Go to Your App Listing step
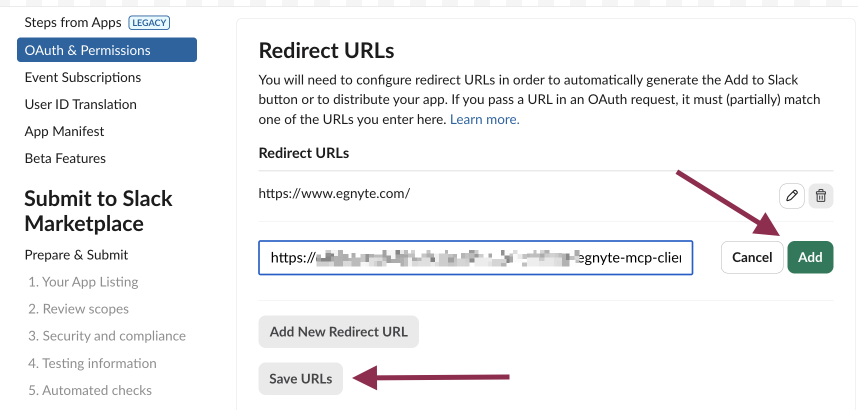858x410 pixels. click(x=83, y=282)
